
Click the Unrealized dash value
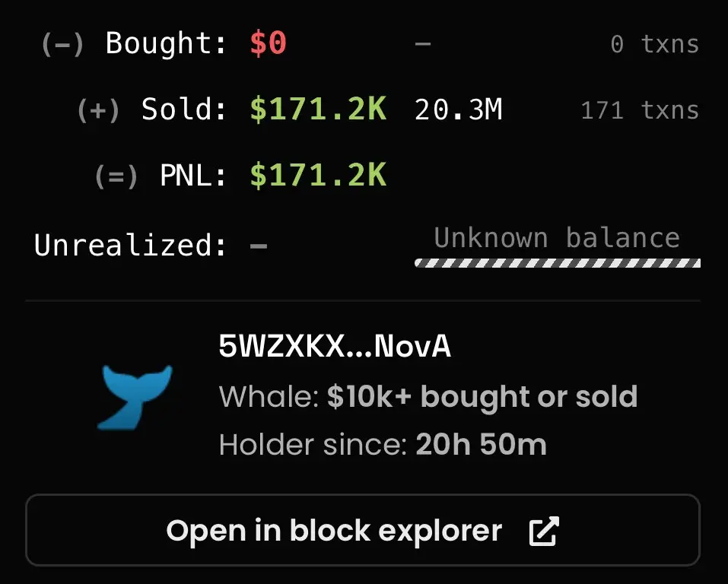point(259,246)
